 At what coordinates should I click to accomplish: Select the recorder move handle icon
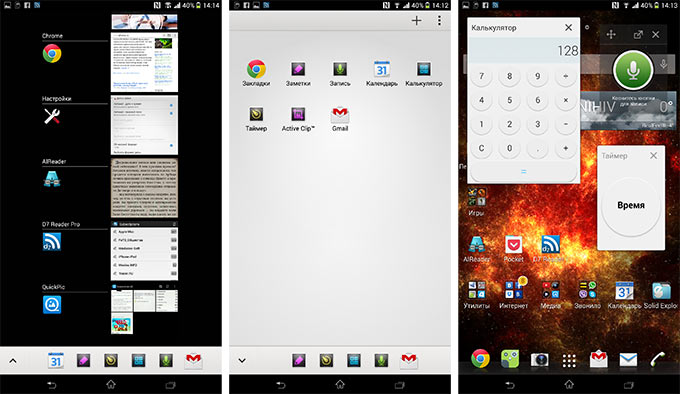pos(611,34)
